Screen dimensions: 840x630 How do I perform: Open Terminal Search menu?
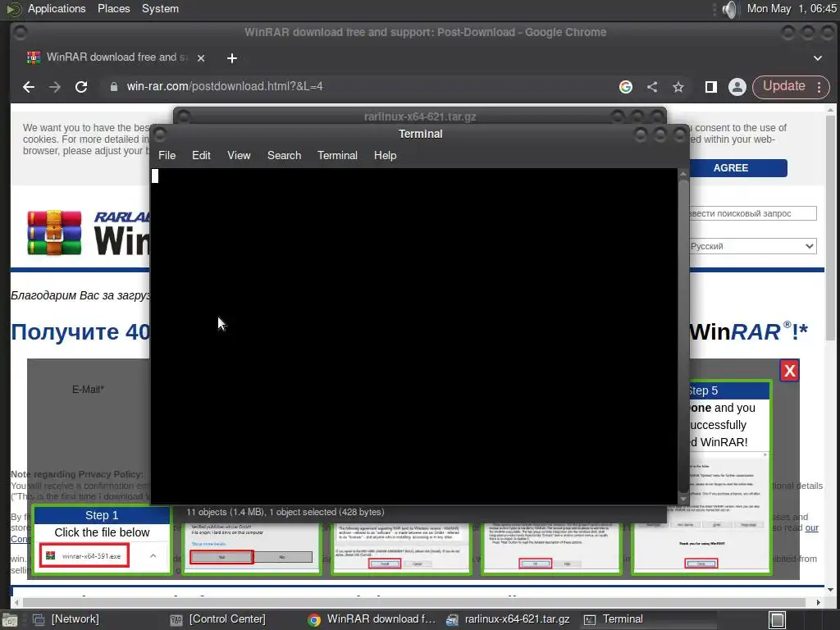click(x=284, y=155)
